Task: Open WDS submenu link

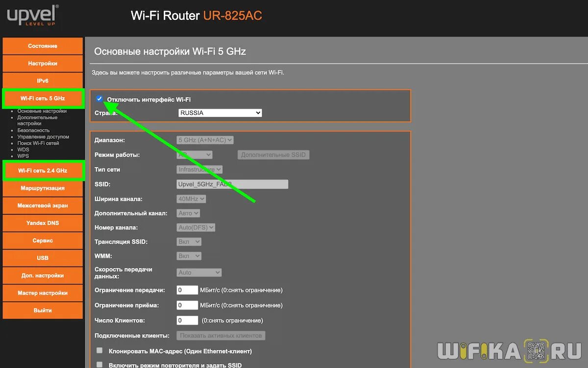Action: 23,150
